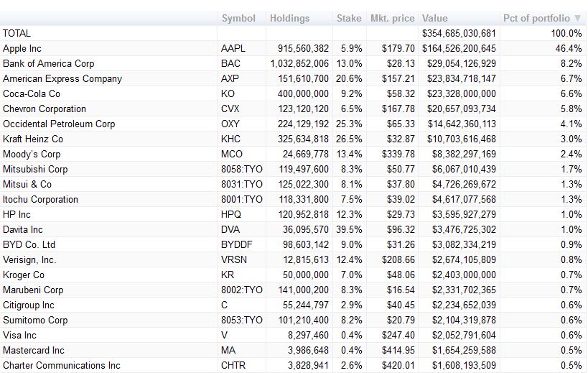This screenshot has height=373, width=588.
Task: Select the Davita Inc company name
Action: 23,229
